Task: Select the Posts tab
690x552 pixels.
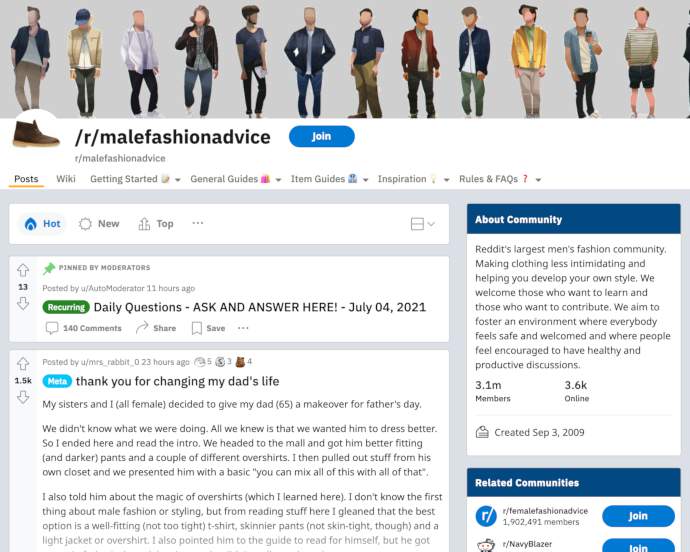Action: pyautogui.click(x=26, y=179)
